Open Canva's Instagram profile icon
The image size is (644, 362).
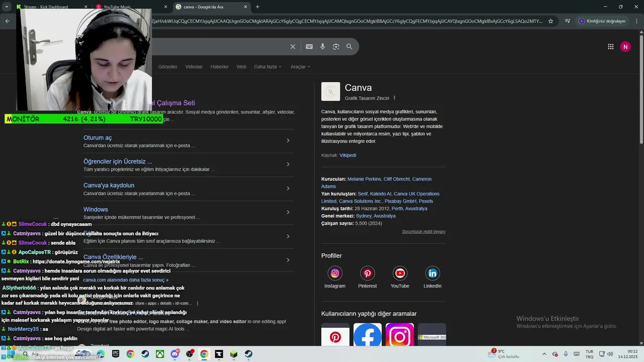[335, 274]
